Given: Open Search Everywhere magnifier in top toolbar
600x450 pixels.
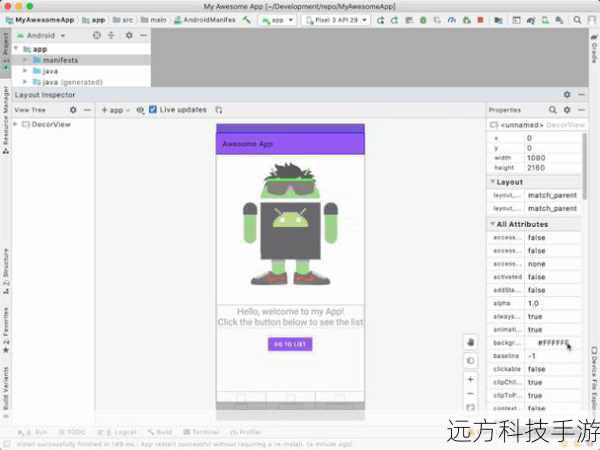Looking at the screenshot, I should point(577,20).
